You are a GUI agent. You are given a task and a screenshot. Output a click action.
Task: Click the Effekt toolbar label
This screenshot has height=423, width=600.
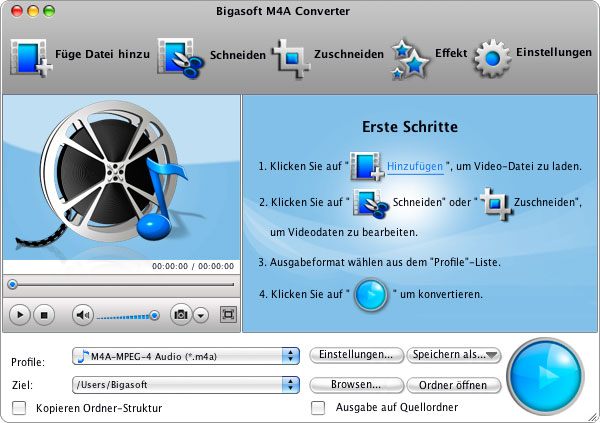[451, 53]
